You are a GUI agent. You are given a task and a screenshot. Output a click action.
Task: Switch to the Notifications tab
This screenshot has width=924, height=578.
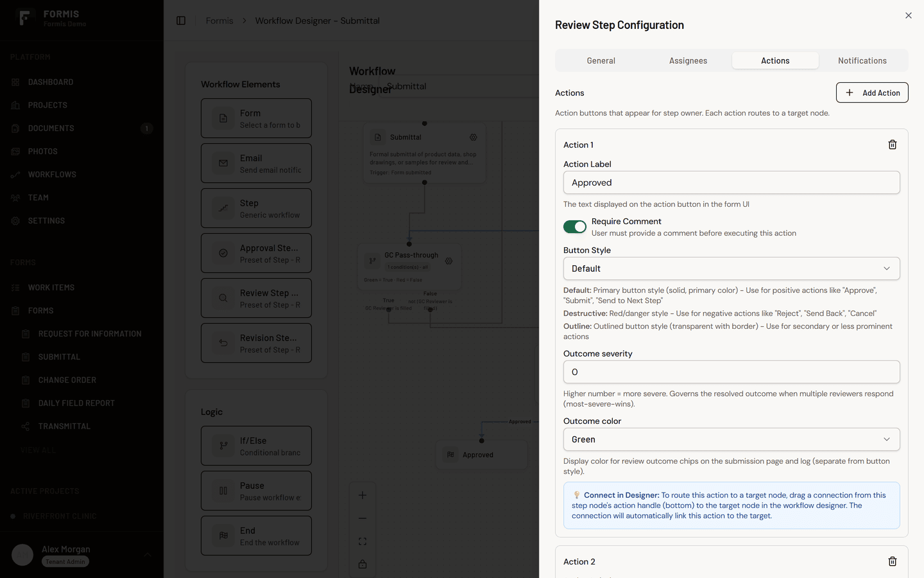pos(862,60)
